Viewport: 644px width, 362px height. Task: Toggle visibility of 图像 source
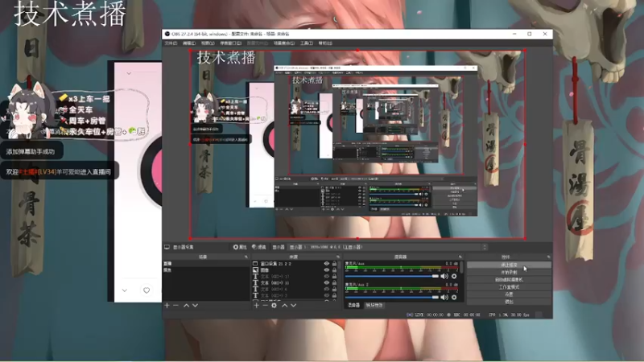click(327, 270)
